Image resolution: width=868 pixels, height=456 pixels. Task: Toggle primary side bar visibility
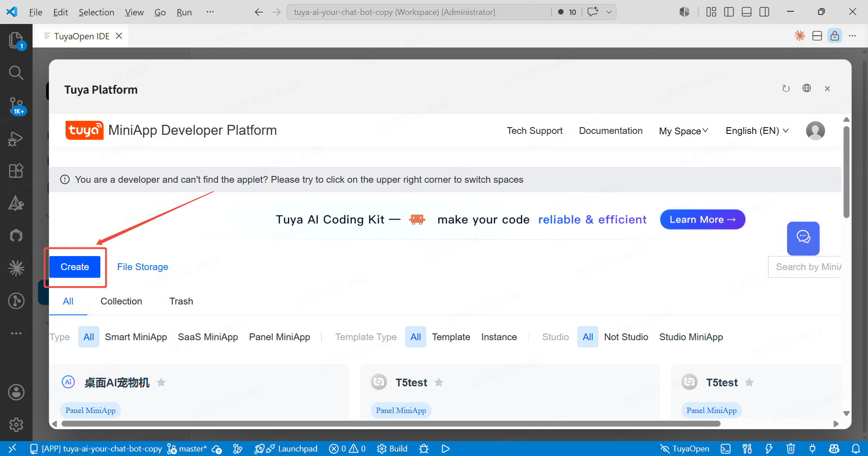click(729, 12)
